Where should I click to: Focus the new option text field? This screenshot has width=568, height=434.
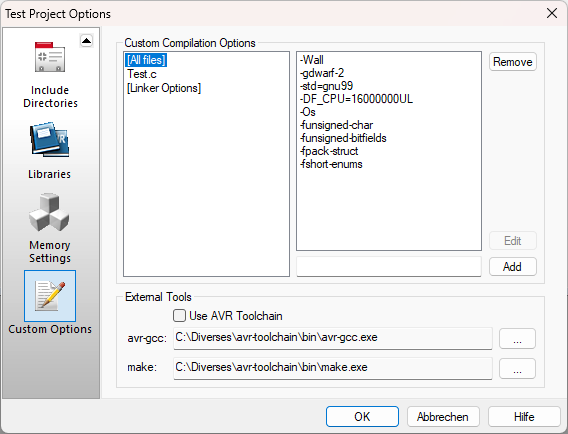point(389,267)
